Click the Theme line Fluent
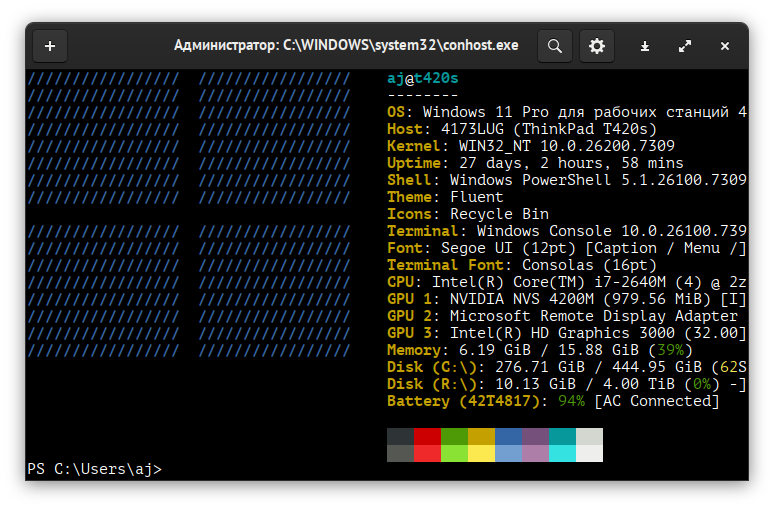The width and height of the screenshot is (774, 509). point(445,197)
